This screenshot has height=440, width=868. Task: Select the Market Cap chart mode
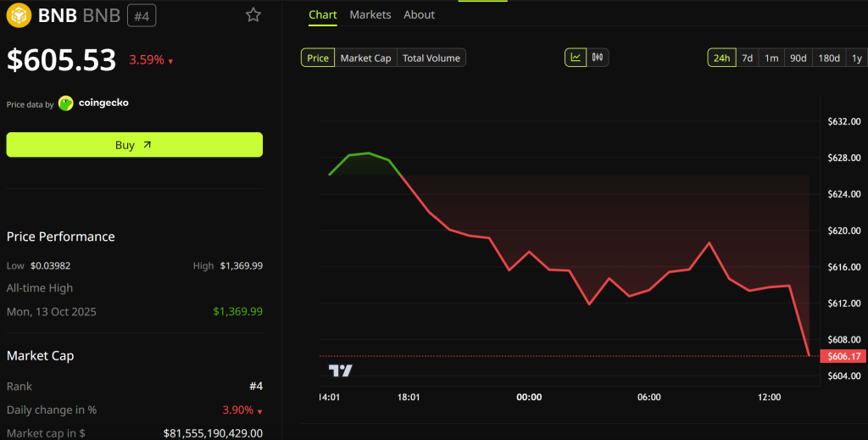pyautogui.click(x=366, y=58)
